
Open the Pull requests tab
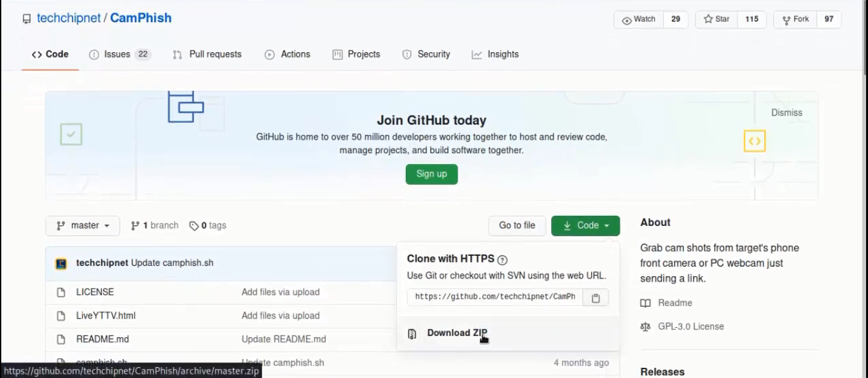point(215,55)
